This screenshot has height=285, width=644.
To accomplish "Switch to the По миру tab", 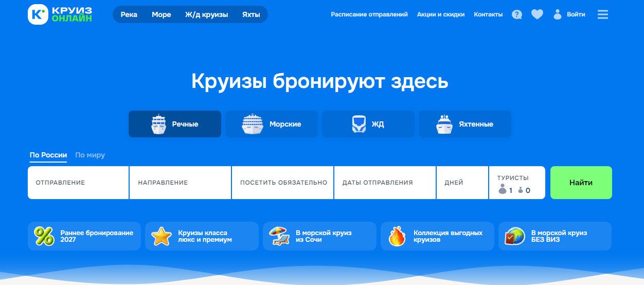I will 90,155.
